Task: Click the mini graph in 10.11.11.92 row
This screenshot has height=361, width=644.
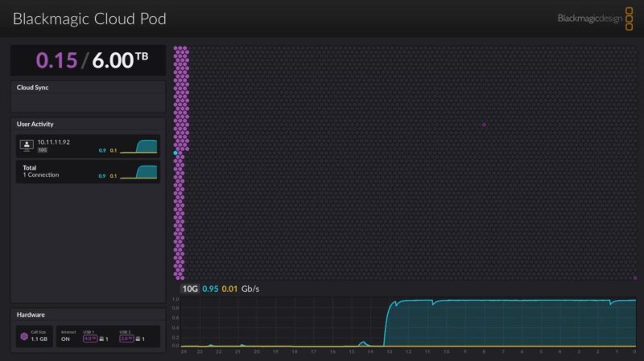Action: click(138, 146)
